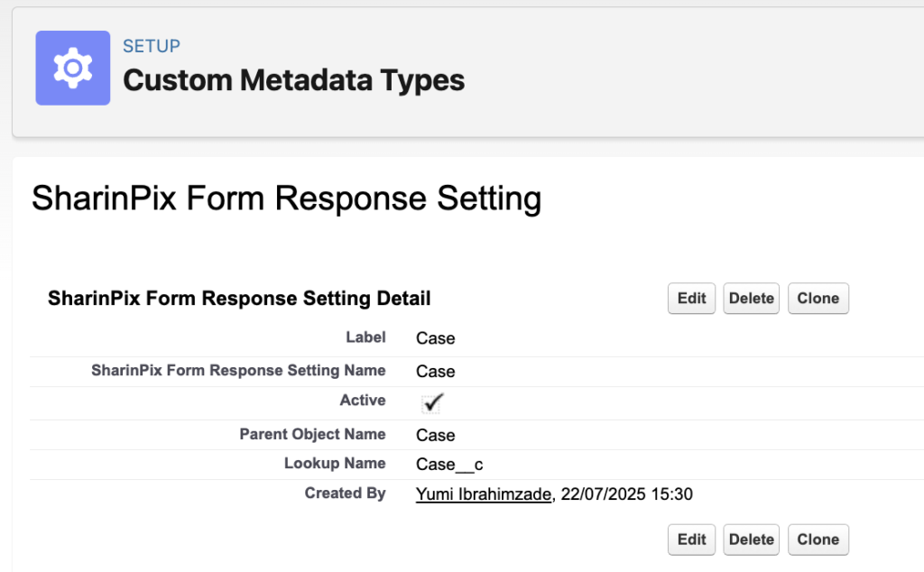The height and width of the screenshot is (572, 924).
Task: Click the top Clone button
Action: 818,298
